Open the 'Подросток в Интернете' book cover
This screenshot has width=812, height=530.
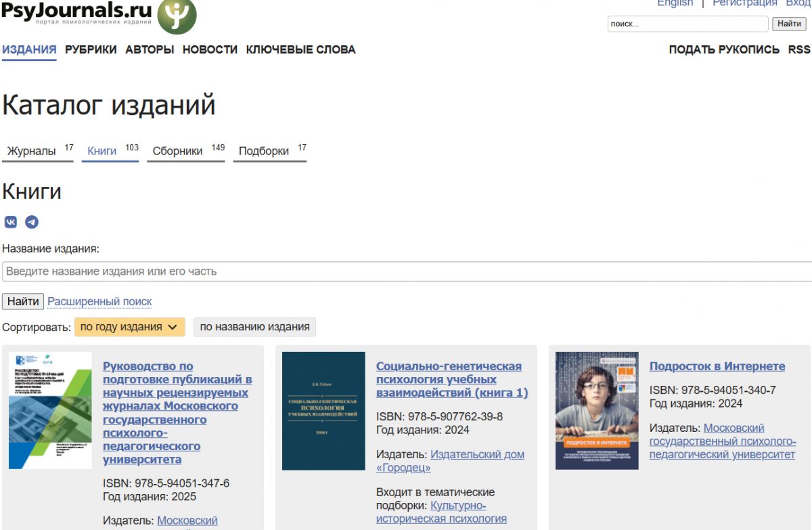click(x=596, y=410)
